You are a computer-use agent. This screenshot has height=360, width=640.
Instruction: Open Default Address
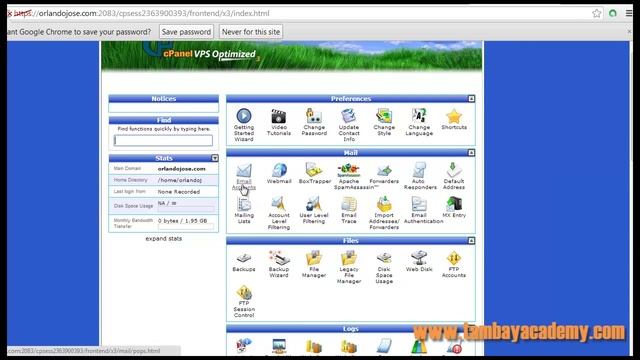[454, 176]
